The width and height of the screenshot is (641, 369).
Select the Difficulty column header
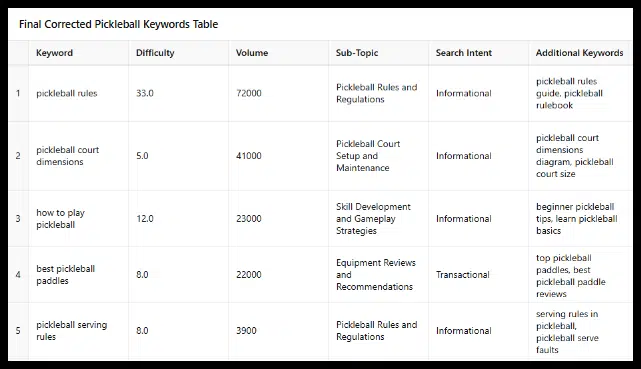[x=178, y=53]
